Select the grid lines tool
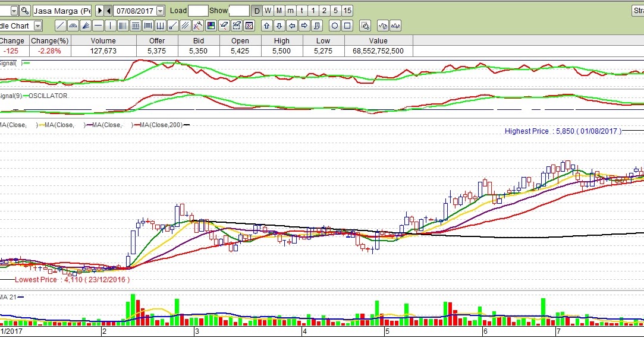The height and width of the screenshot is (338, 644). click(136, 26)
